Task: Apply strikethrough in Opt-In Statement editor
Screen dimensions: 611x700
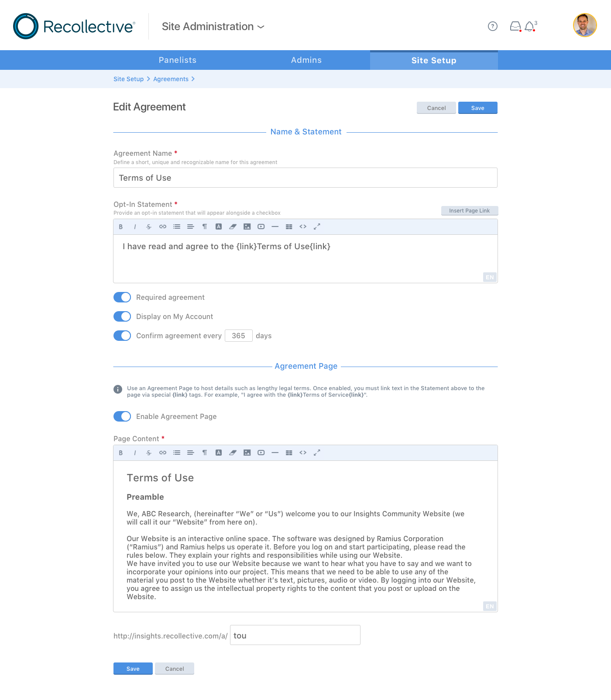Action: coord(149,226)
